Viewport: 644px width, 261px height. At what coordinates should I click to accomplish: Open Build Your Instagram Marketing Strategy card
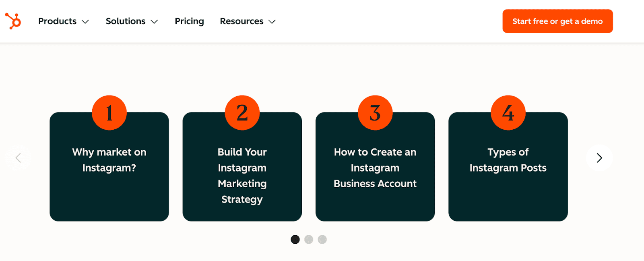242,176
